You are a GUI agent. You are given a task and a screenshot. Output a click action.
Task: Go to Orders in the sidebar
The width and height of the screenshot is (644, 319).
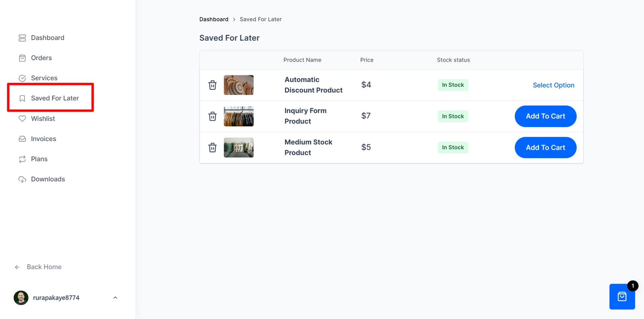point(41,58)
